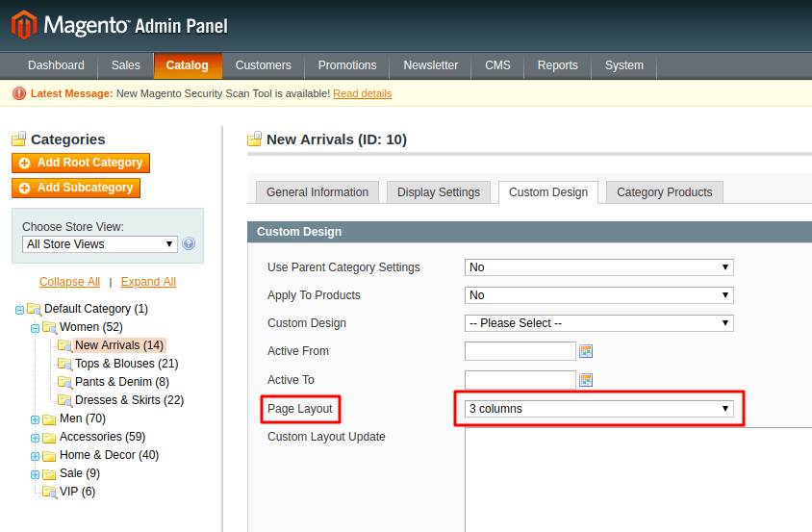Collapse the Default Category tree node

(x=19, y=310)
